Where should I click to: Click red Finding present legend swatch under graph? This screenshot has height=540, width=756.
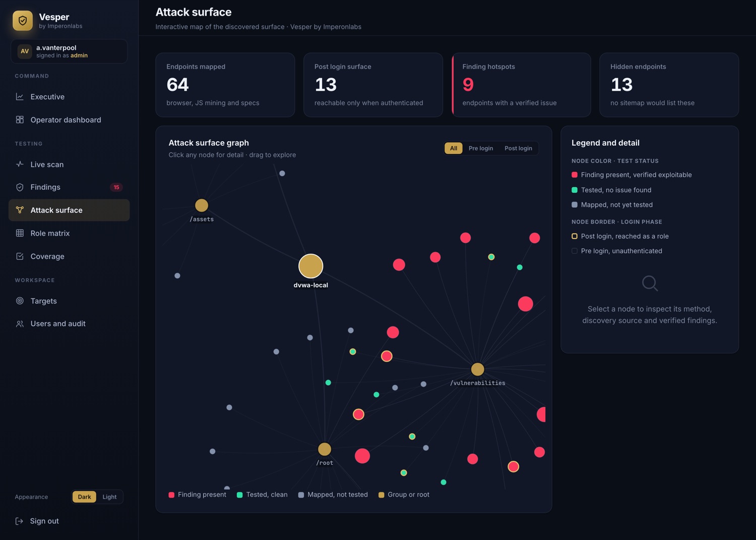point(171,495)
